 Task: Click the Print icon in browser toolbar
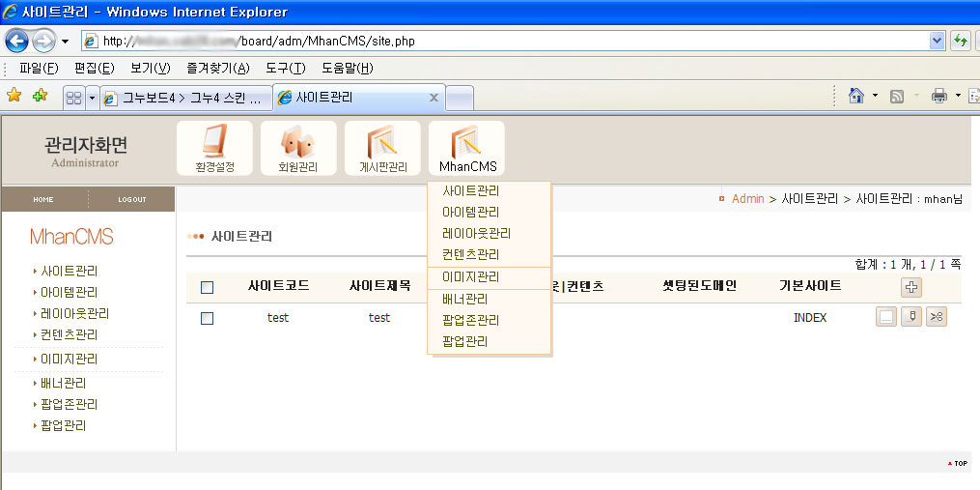tap(938, 96)
